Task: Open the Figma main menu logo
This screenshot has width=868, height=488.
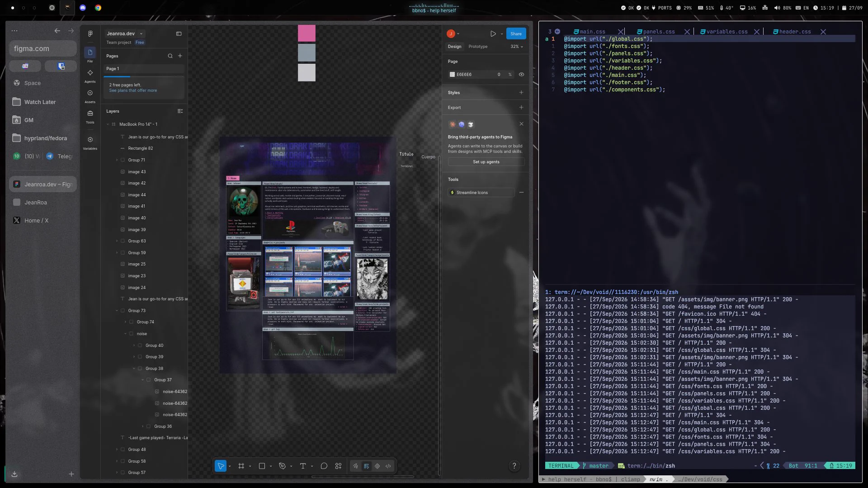Action: (x=90, y=33)
